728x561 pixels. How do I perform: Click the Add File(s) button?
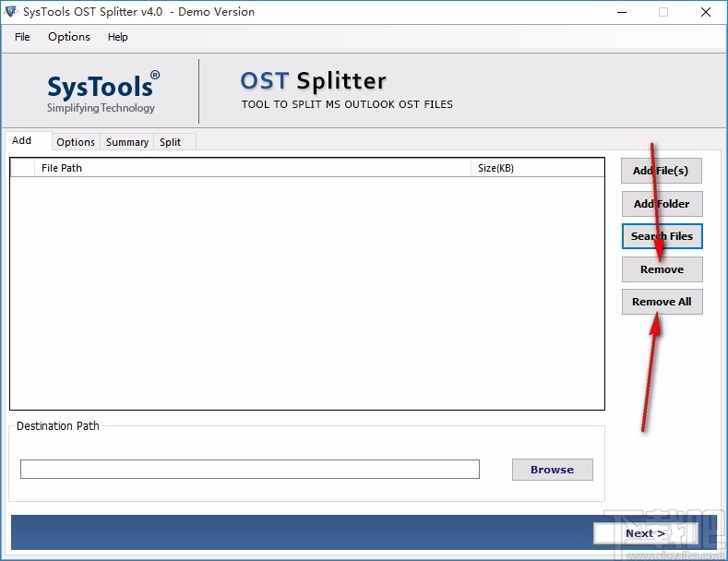tap(662, 171)
